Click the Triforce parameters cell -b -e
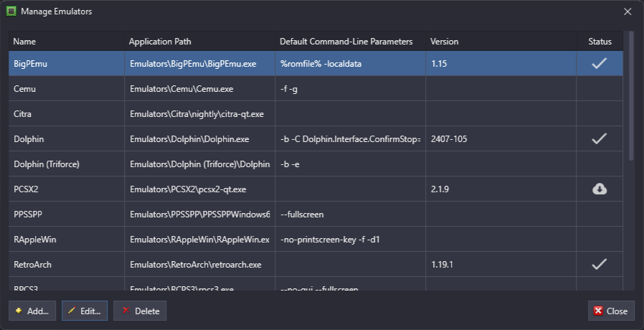Viewport: 644px width, 330px height. pos(351,164)
